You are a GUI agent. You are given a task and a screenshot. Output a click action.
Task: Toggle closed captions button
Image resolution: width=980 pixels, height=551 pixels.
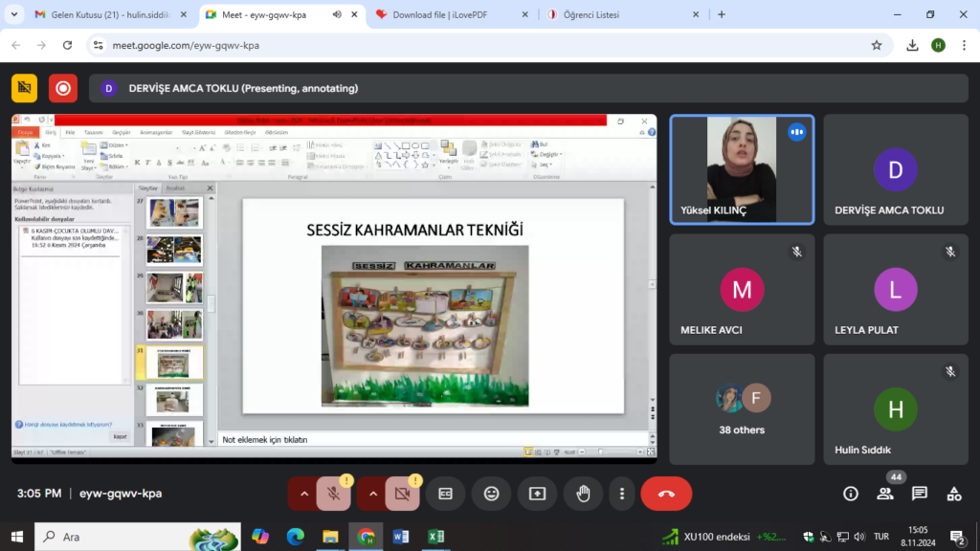pyautogui.click(x=445, y=494)
